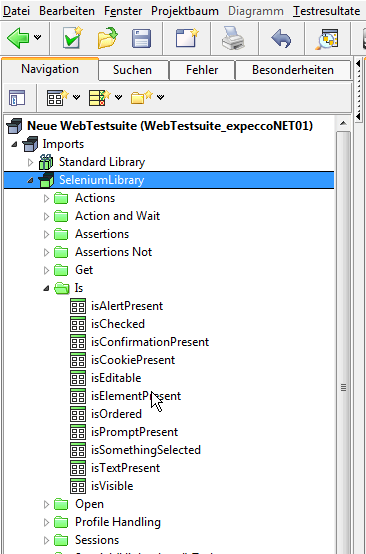Open the Bearbeiten menu
This screenshot has width=366, height=554.
pos(67,11)
